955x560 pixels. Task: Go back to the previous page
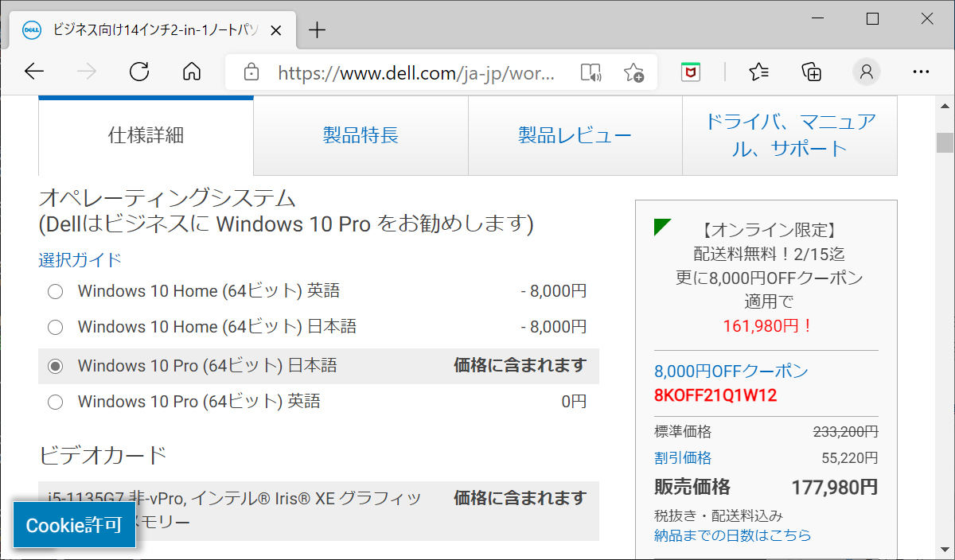click(34, 72)
